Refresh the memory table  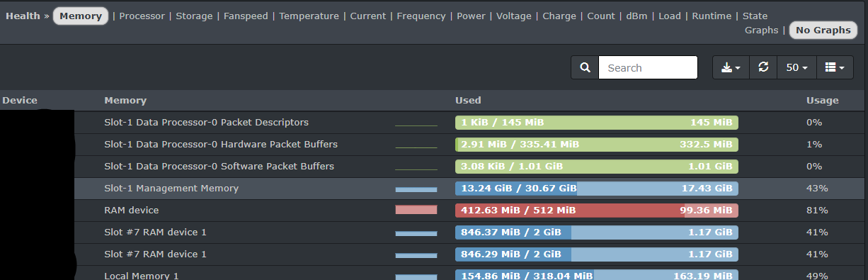(x=763, y=67)
